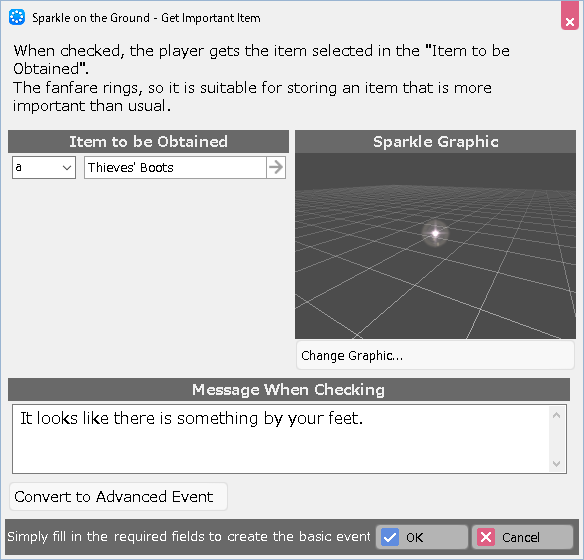Click the Message When Checking header
This screenshot has height=560, width=584.
pyautogui.click(x=289, y=389)
